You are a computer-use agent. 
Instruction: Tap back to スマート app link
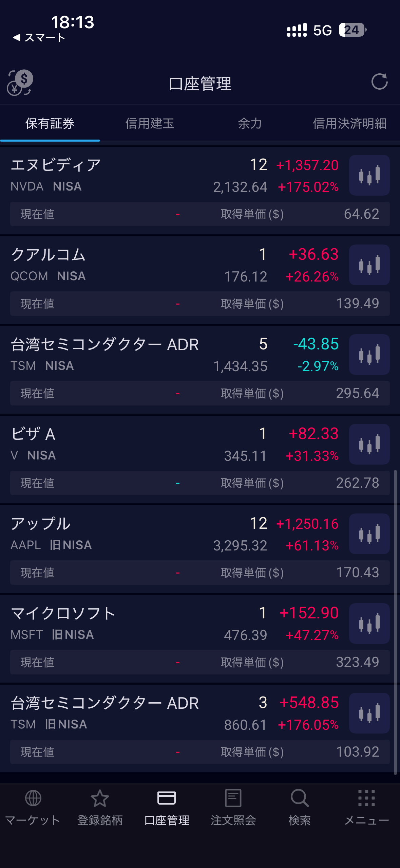coord(39,37)
